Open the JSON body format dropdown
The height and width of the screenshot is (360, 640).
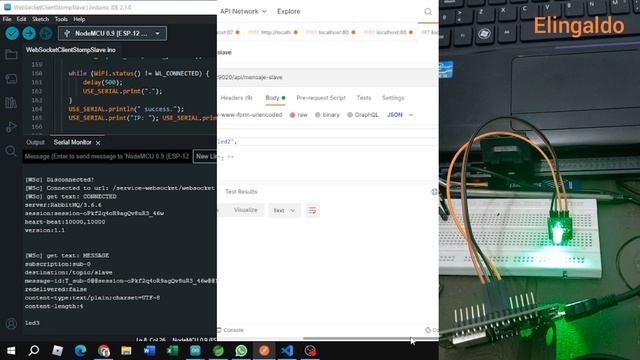[400, 115]
